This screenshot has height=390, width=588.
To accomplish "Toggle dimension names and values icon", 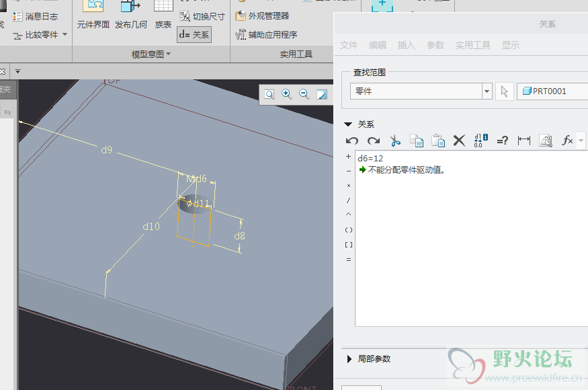I will click(x=480, y=141).
